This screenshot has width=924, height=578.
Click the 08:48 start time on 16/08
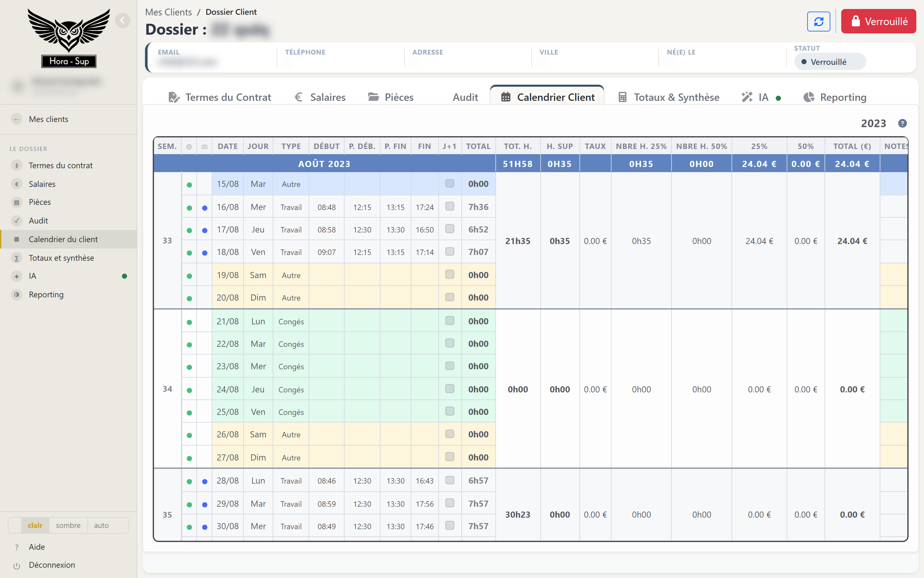pos(327,207)
